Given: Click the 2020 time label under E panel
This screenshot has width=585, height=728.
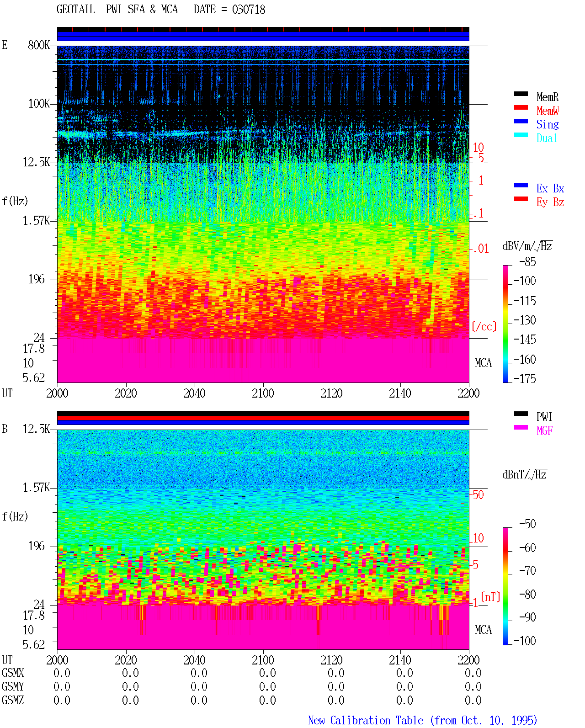Looking at the screenshot, I should tap(126, 393).
